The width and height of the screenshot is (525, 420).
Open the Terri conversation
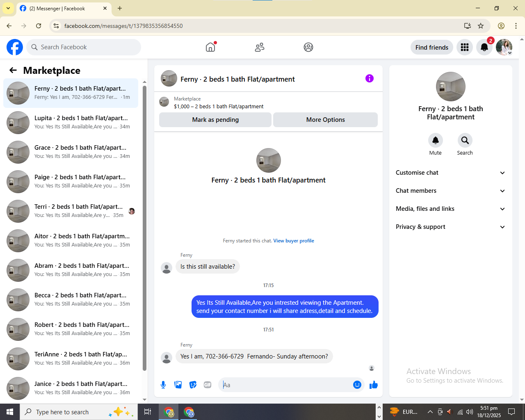click(71, 211)
